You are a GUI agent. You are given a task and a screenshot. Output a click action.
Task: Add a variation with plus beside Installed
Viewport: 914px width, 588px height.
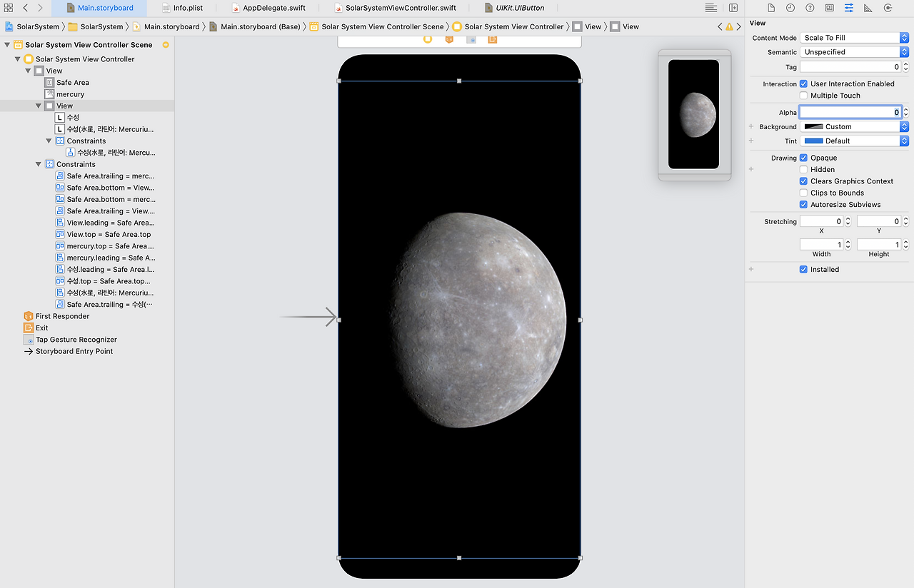[750, 270]
